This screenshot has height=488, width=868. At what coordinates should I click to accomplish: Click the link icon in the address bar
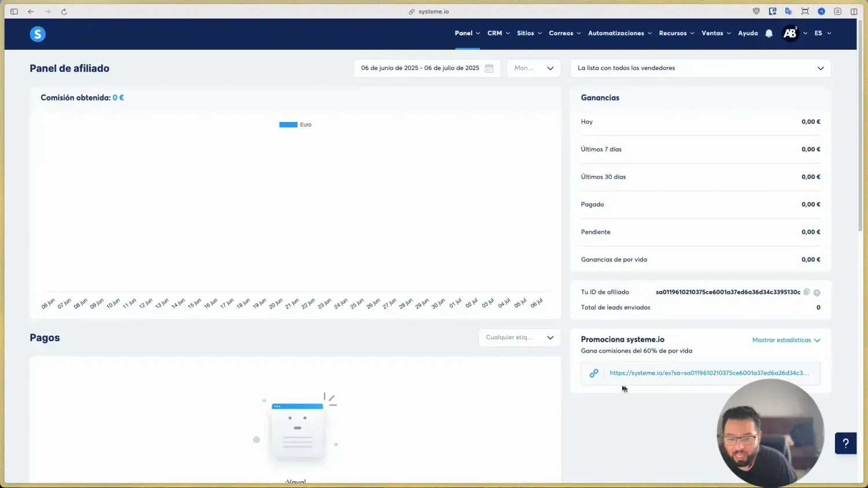click(x=412, y=12)
